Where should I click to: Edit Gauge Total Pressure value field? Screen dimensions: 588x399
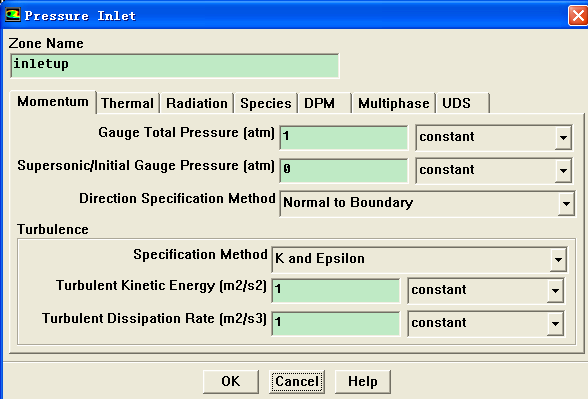[344, 138]
